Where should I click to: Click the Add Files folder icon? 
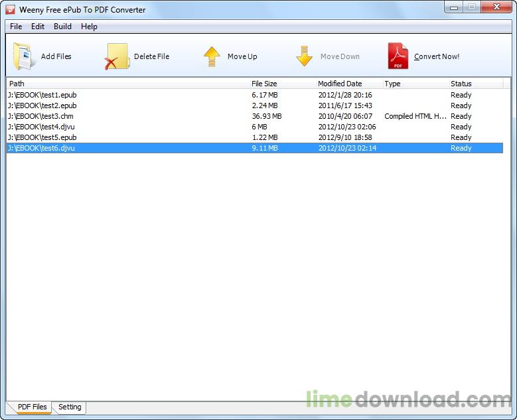pyautogui.click(x=25, y=56)
